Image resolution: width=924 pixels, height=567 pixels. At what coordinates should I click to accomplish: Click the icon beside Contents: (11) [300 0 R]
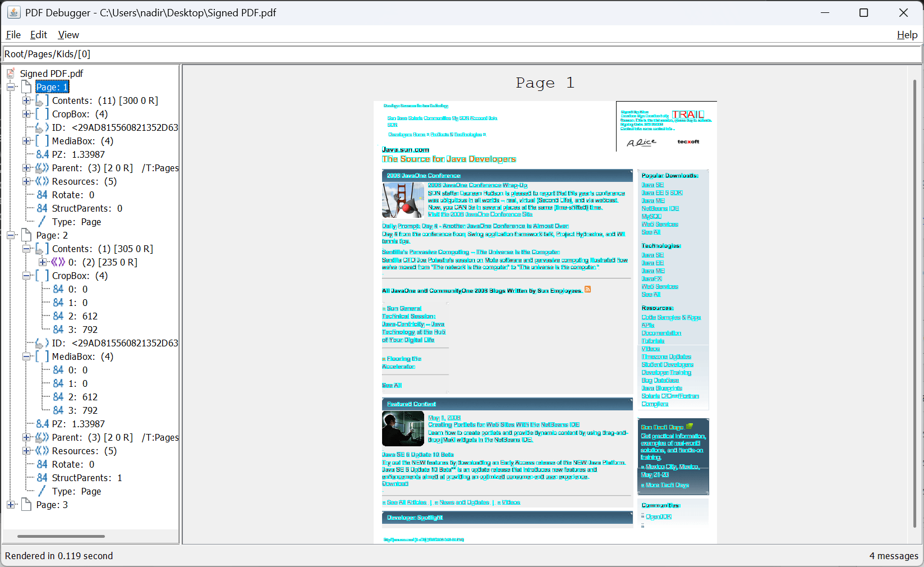pyautogui.click(x=42, y=100)
